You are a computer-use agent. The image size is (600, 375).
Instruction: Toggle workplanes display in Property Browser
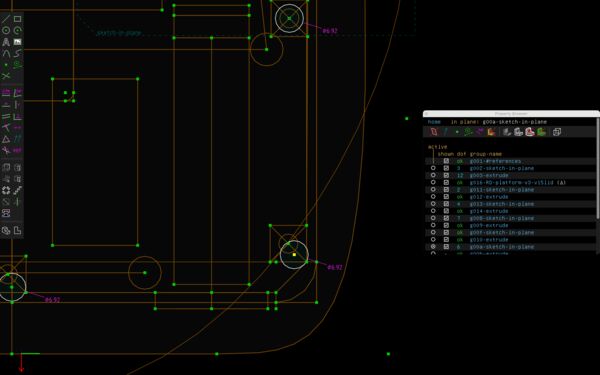(434, 132)
